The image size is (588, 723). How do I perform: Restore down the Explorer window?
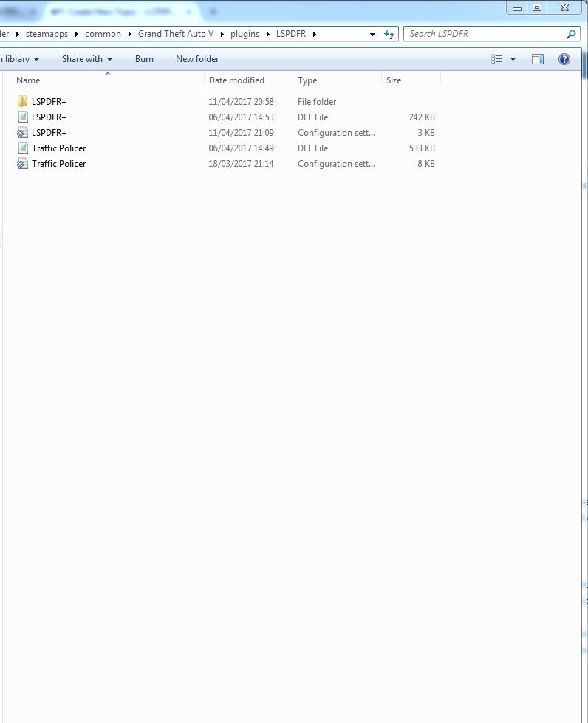tap(537, 8)
